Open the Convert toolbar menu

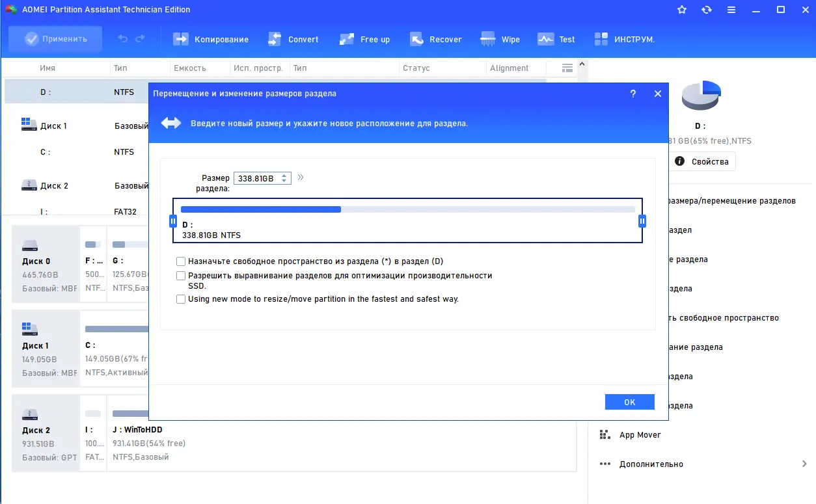[x=293, y=39]
